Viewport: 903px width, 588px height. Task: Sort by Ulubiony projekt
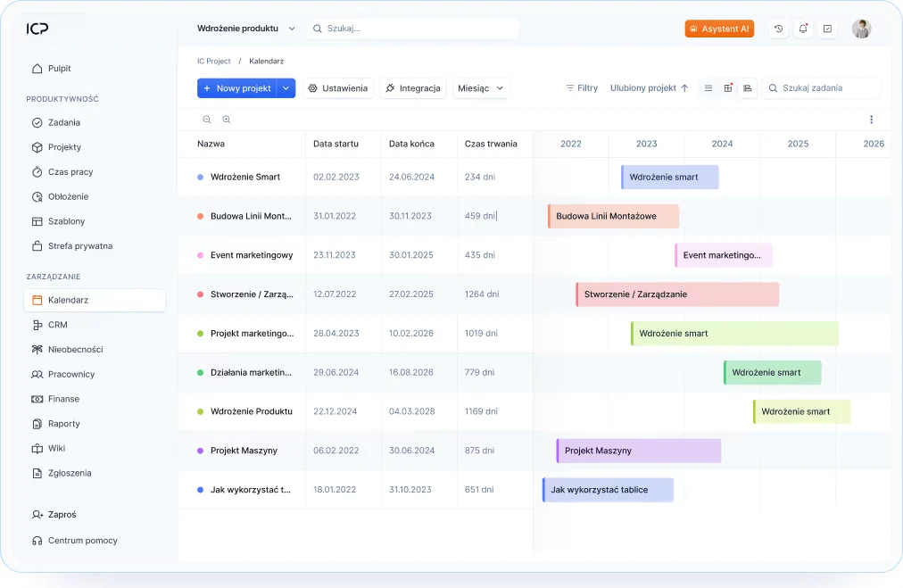tap(649, 88)
